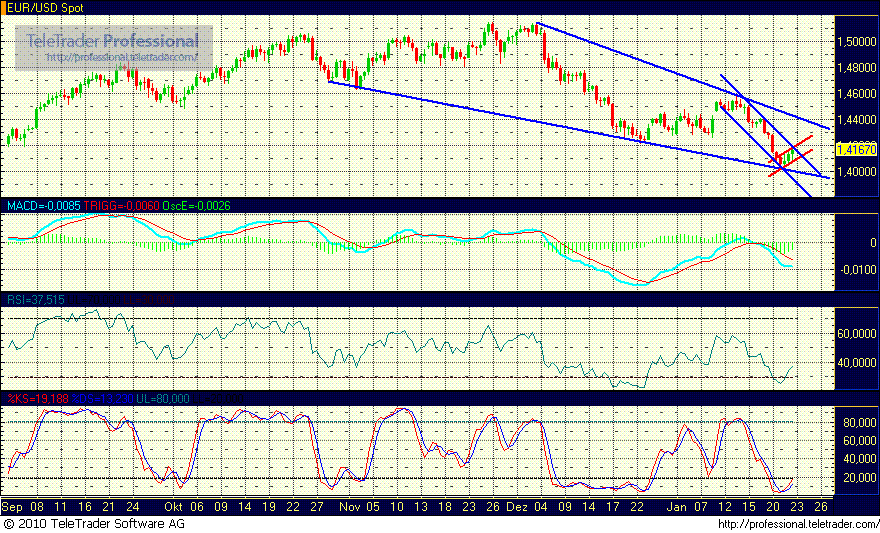The image size is (880, 533).
Task: Click the Dez month label on date axis
Action: [519, 506]
